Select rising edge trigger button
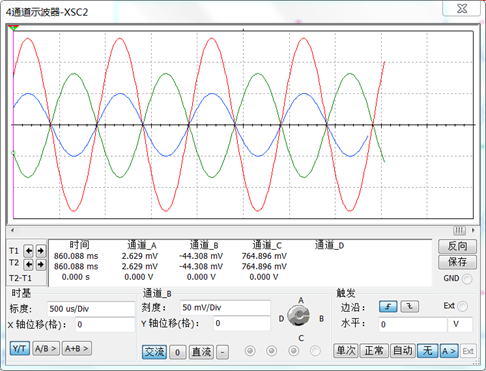This screenshot has width=486, height=371. click(x=388, y=307)
